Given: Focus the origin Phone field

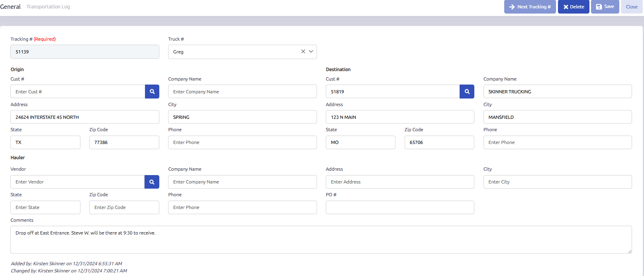Looking at the screenshot, I should pos(243,142).
